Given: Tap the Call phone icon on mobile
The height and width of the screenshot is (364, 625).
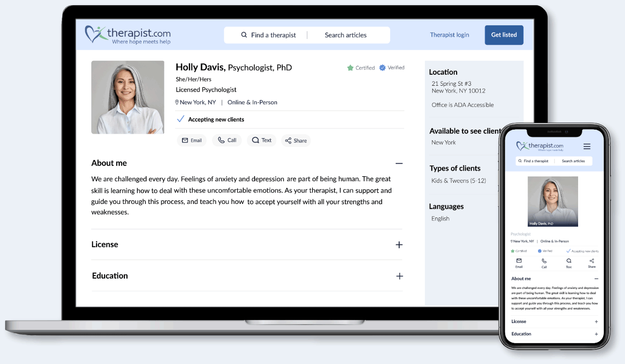Looking at the screenshot, I should (x=544, y=261).
